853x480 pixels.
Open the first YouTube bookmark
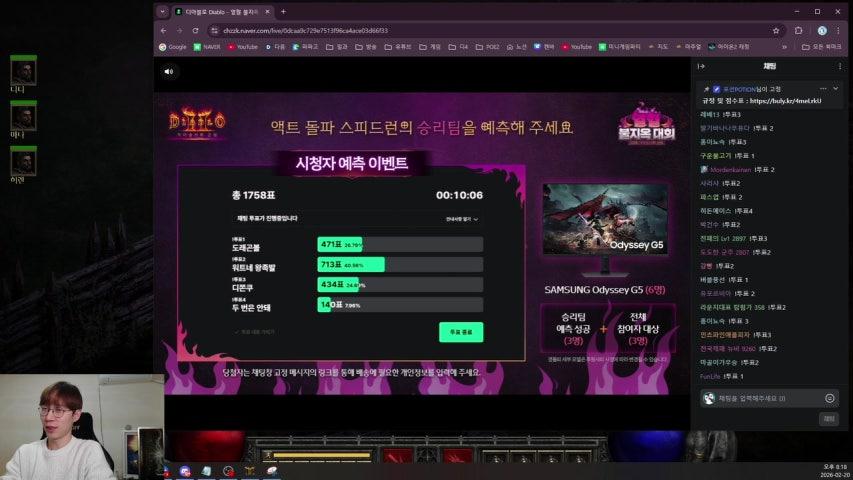point(243,47)
